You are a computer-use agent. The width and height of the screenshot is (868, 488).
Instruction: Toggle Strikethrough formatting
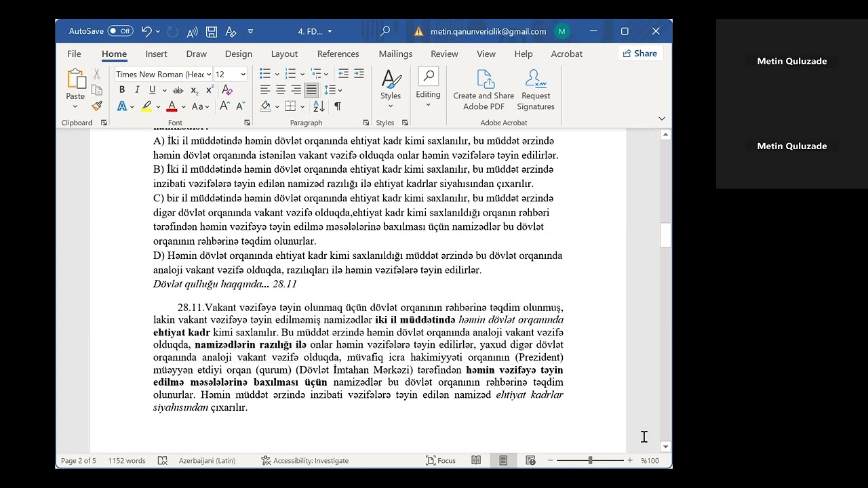pos(178,90)
